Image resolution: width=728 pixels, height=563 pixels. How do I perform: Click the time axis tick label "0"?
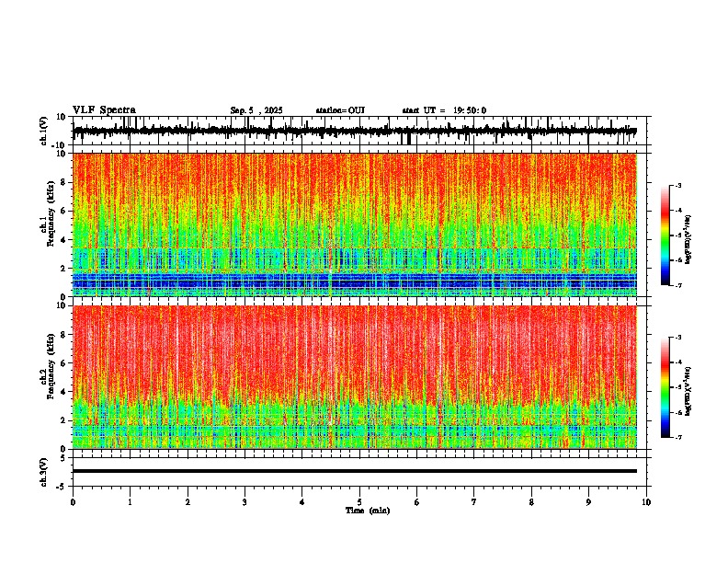(73, 502)
